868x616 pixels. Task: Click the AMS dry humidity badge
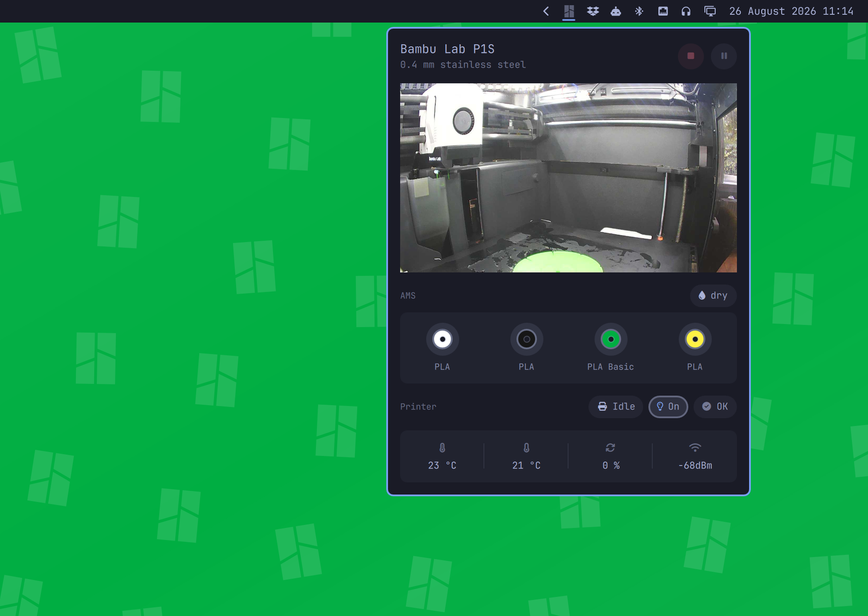(713, 296)
